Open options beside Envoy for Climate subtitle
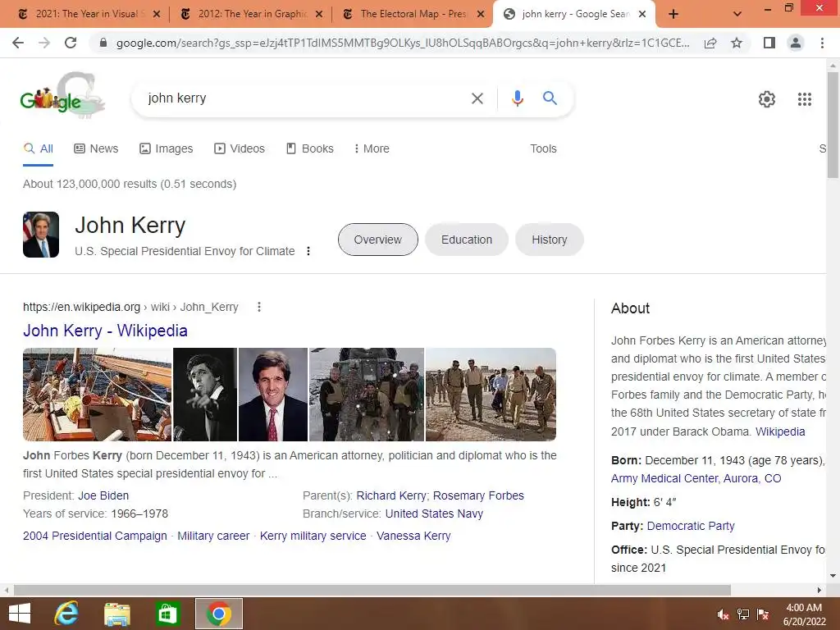The width and height of the screenshot is (840, 630). (308, 251)
